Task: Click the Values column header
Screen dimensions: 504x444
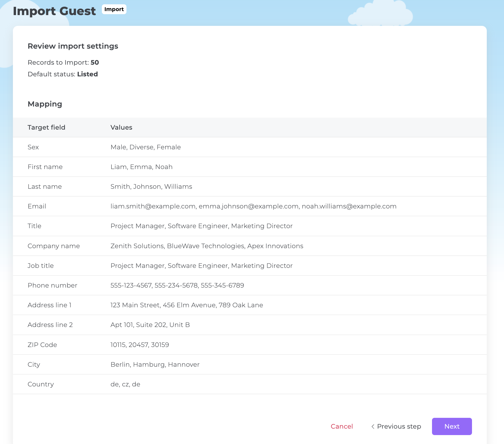Action: [x=121, y=127]
